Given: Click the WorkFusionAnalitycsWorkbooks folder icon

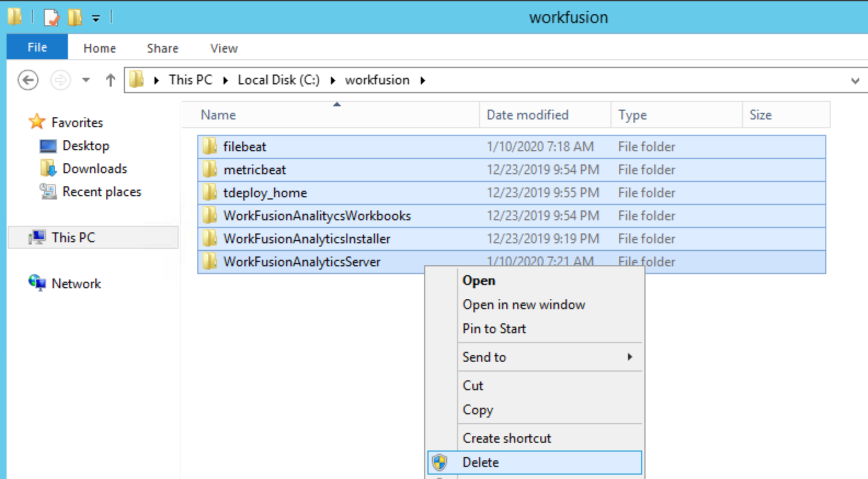Looking at the screenshot, I should pos(210,215).
